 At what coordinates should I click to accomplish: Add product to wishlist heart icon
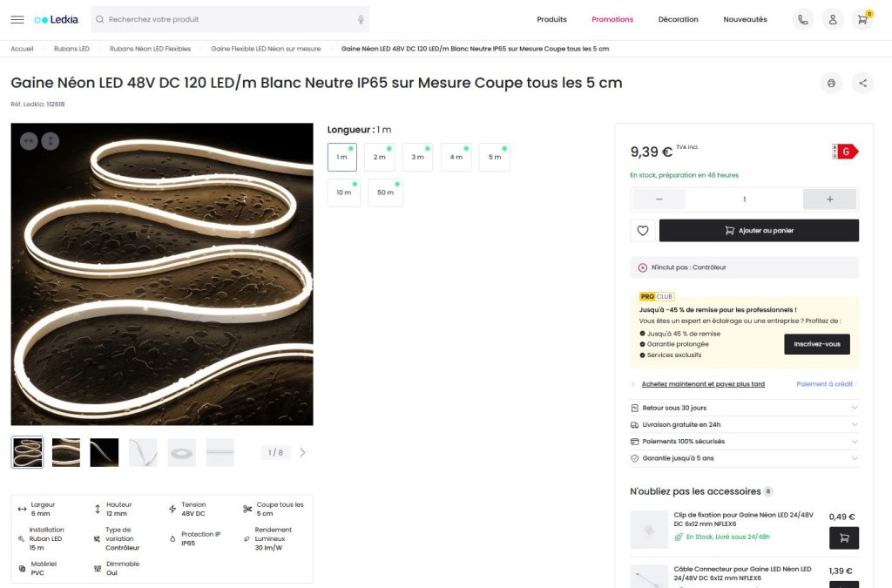643,231
